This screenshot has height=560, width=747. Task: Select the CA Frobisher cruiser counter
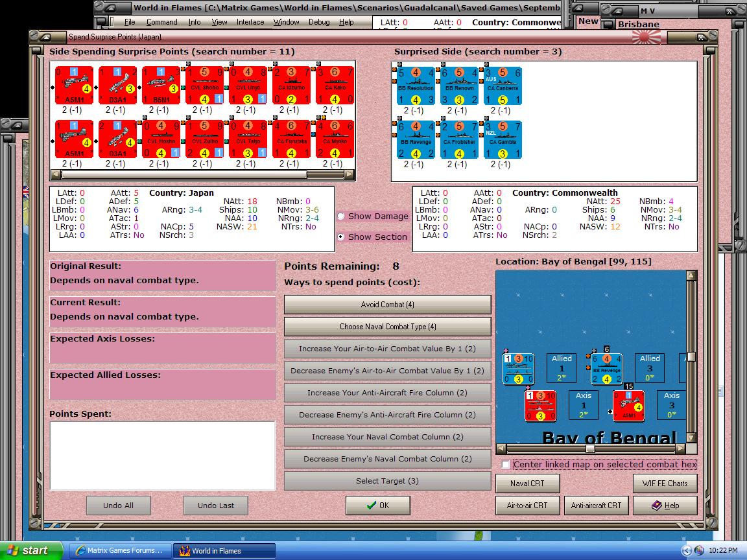[x=459, y=139]
